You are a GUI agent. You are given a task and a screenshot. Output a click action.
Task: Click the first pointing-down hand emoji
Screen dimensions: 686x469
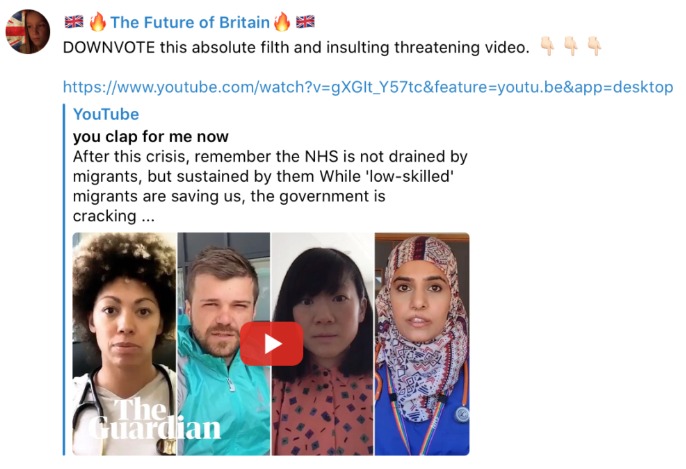pos(547,46)
